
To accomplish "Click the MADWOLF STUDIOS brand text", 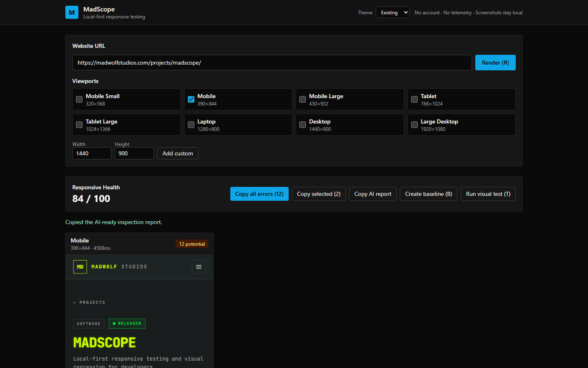I will [119, 267].
